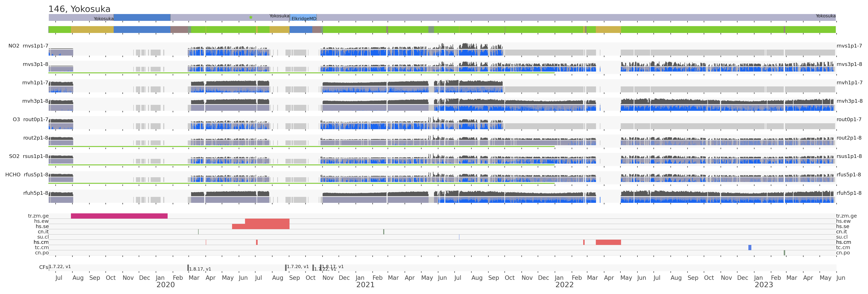Click the ElkridgeMD location segment
Image resolution: width=868 pixels, height=294 pixels.
tap(303, 18)
